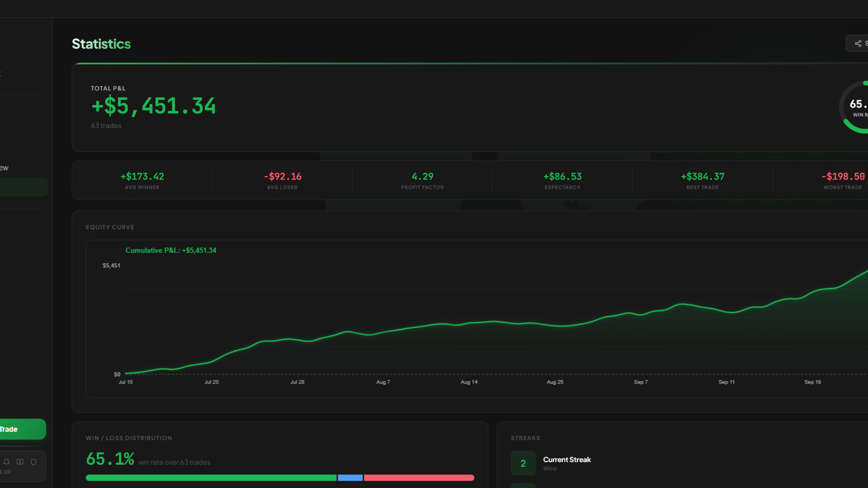The height and width of the screenshot is (488, 868).
Task: Click the "63 trades" text
Action: [x=106, y=125]
